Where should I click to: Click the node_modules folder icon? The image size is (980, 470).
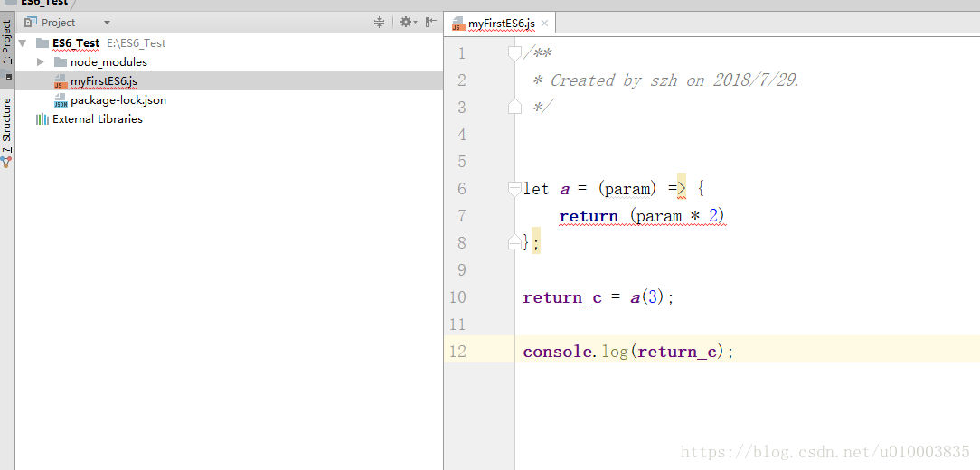click(x=60, y=61)
